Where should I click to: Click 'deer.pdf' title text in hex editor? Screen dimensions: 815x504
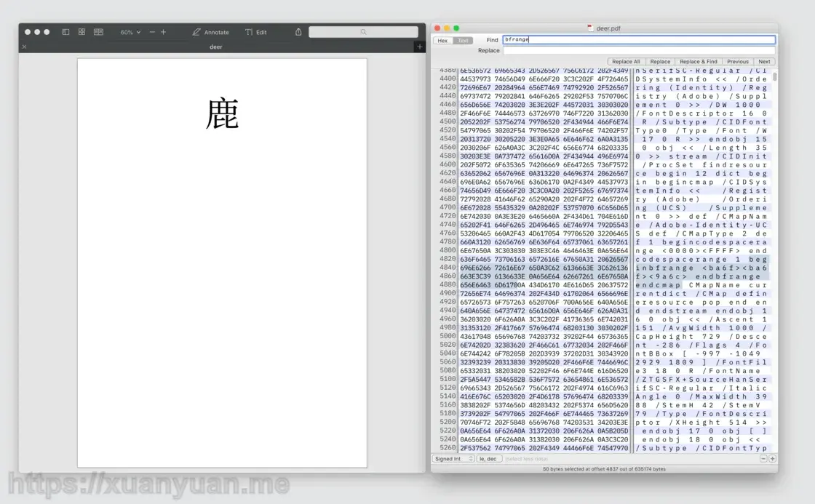[x=608, y=28]
